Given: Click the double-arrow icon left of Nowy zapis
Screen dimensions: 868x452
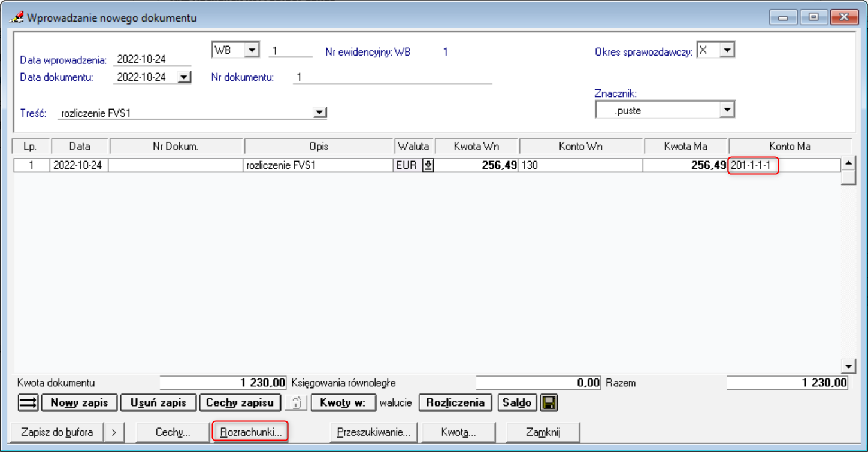Looking at the screenshot, I should tap(28, 403).
